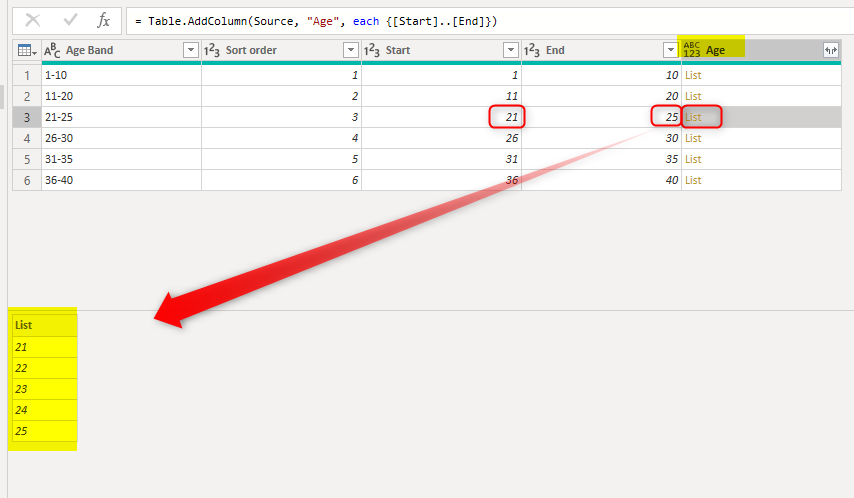Click the List link in row 1

[x=693, y=75]
